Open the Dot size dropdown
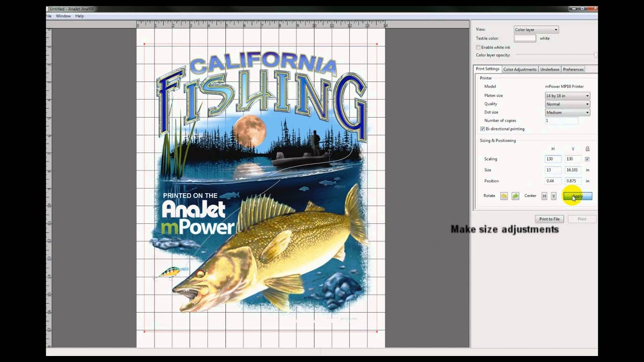Screen dimensions: 644x362 click(x=567, y=113)
